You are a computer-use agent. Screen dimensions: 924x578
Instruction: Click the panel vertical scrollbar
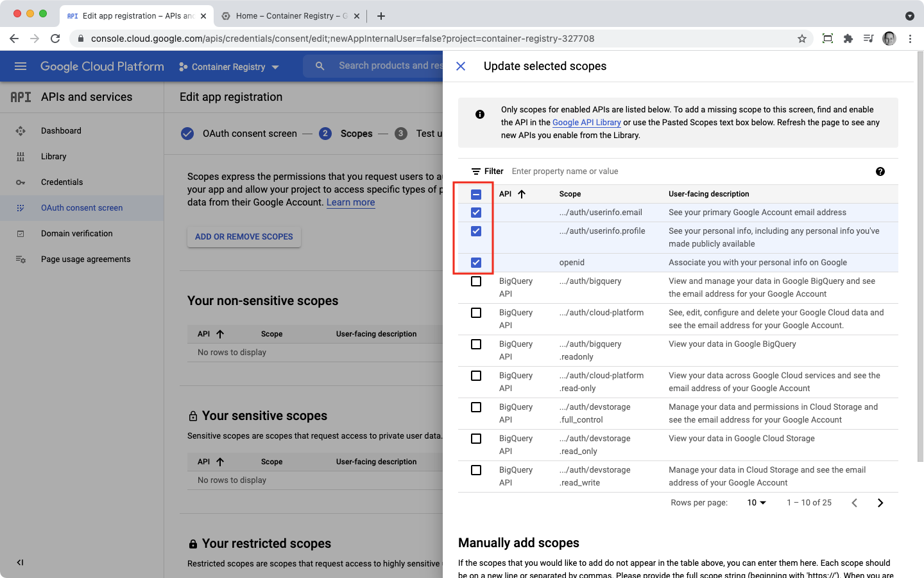(x=920, y=257)
